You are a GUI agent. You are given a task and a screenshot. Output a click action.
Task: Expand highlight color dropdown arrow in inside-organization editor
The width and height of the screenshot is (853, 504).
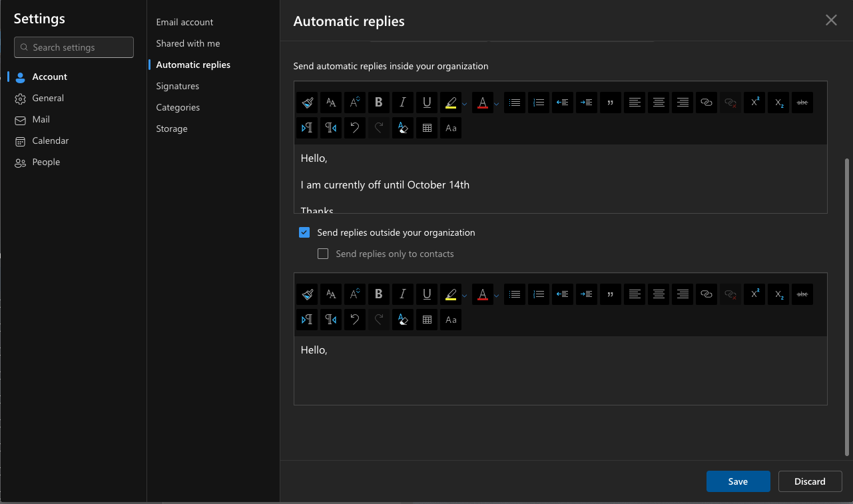pyautogui.click(x=465, y=103)
